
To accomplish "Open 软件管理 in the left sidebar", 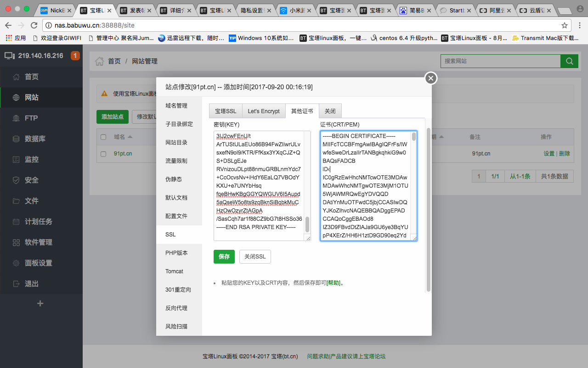I will click(x=41, y=242).
